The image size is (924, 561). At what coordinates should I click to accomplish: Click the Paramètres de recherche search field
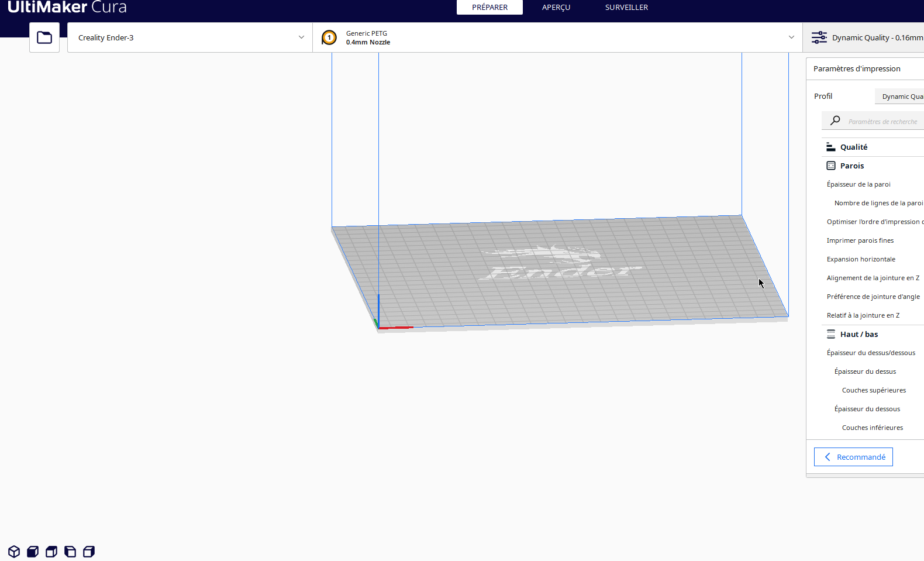pos(873,121)
